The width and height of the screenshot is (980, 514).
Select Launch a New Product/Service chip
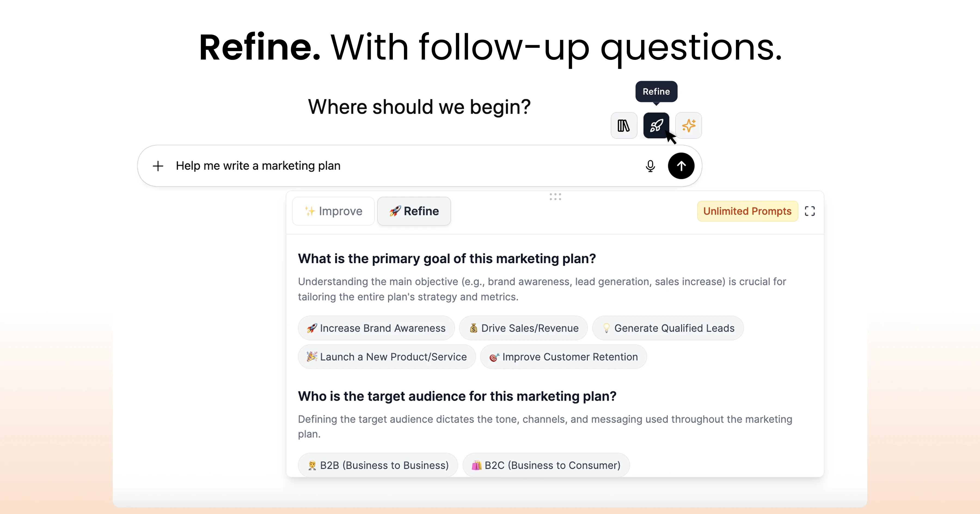[387, 357]
